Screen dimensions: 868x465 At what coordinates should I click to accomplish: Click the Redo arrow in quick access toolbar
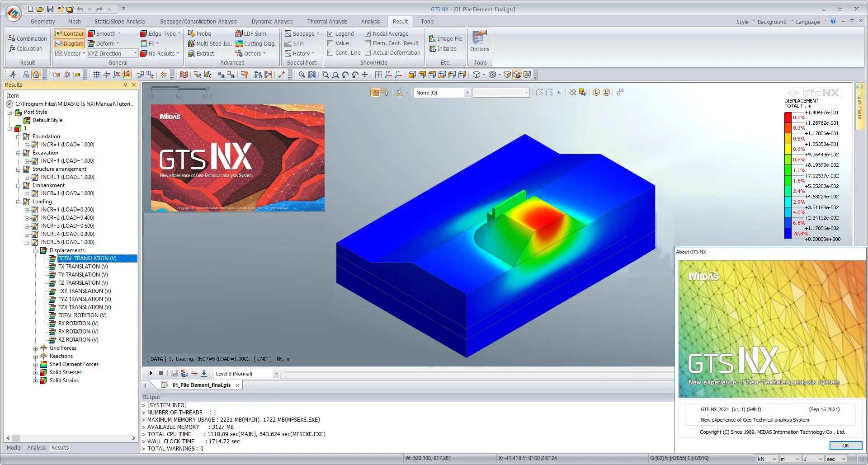coord(99,9)
